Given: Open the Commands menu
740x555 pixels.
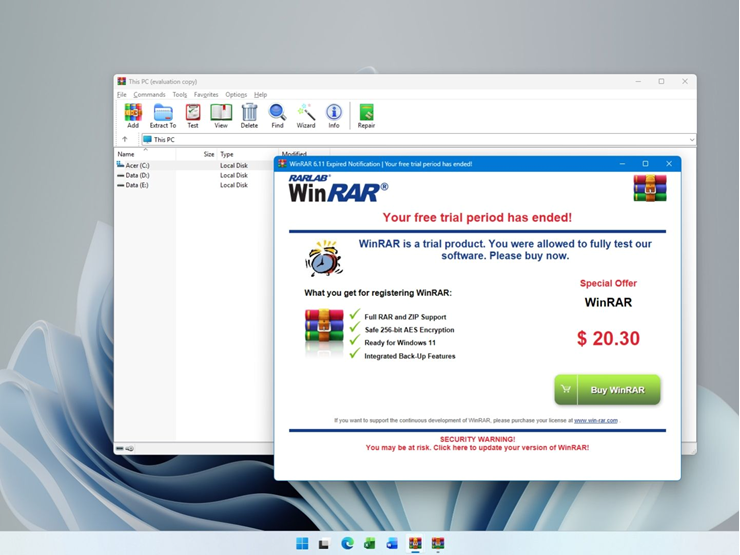Looking at the screenshot, I should 149,94.
